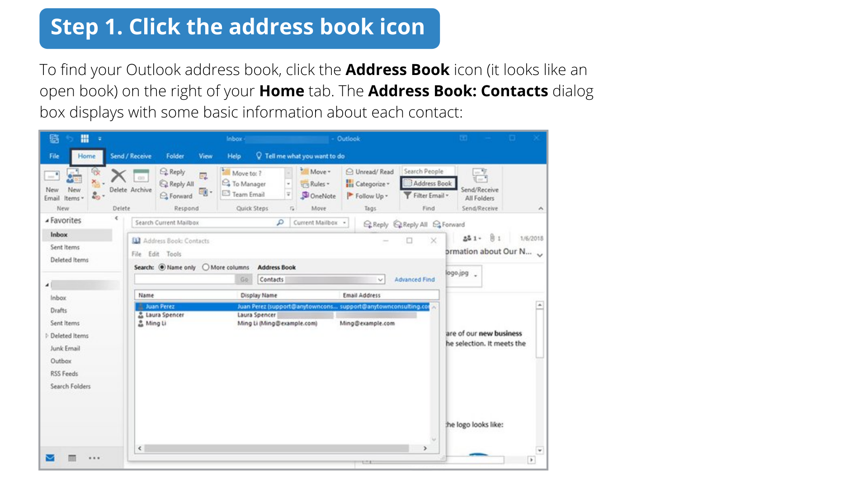
Task: Select the More columns radio button
Action: tap(206, 267)
